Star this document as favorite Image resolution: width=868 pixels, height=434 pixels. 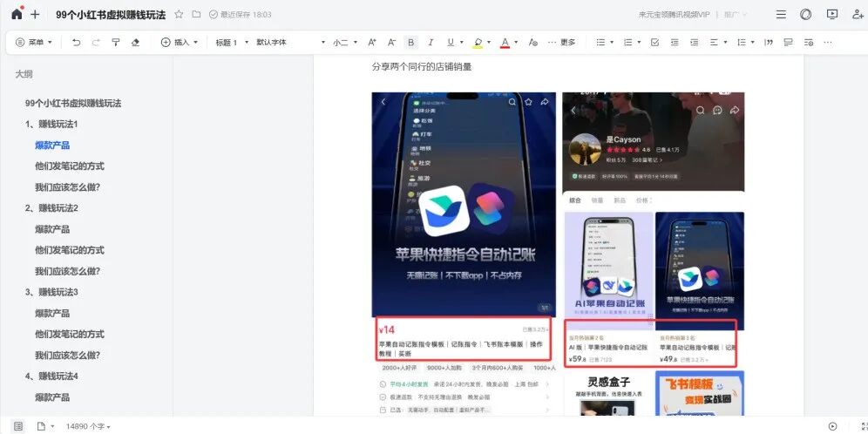point(179,15)
